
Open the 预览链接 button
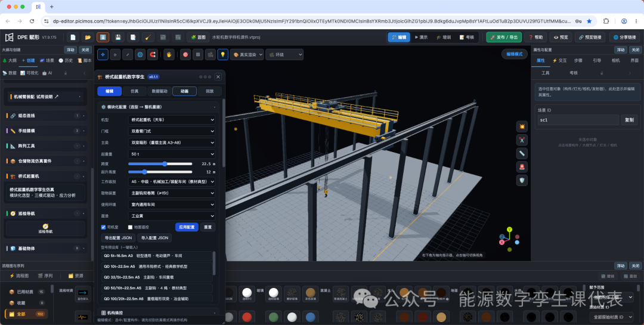589,38
